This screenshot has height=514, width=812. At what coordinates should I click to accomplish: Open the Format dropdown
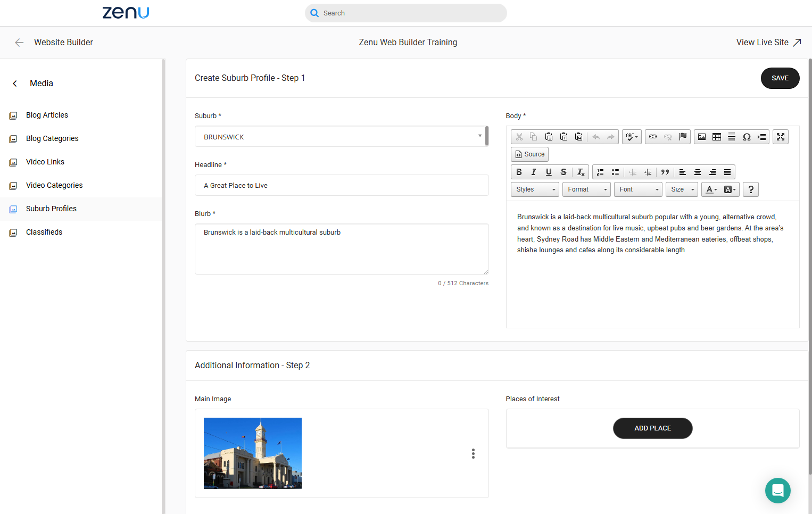click(x=586, y=189)
